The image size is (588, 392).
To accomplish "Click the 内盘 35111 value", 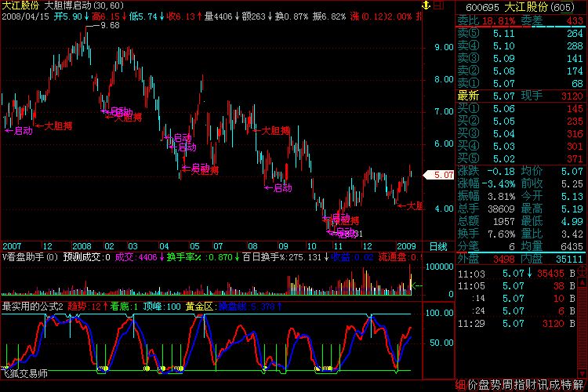I will [x=569, y=260].
